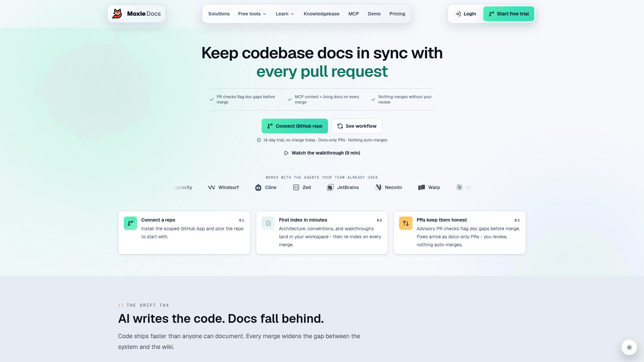The height and width of the screenshot is (362, 644).
Task: Go to the MCP nav item
Action: [x=354, y=14]
